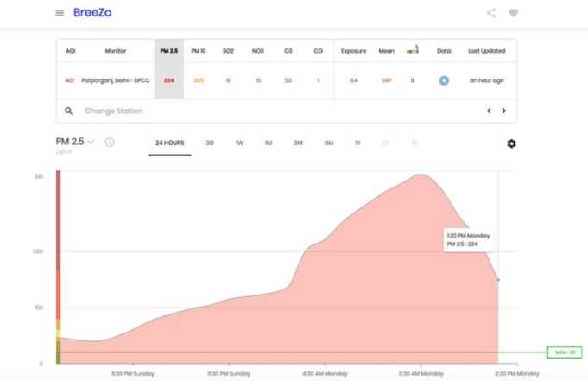The width and height of the screenshot is (588, 381).
Task: Click the heart favorite icon
Action: point(514,13)
